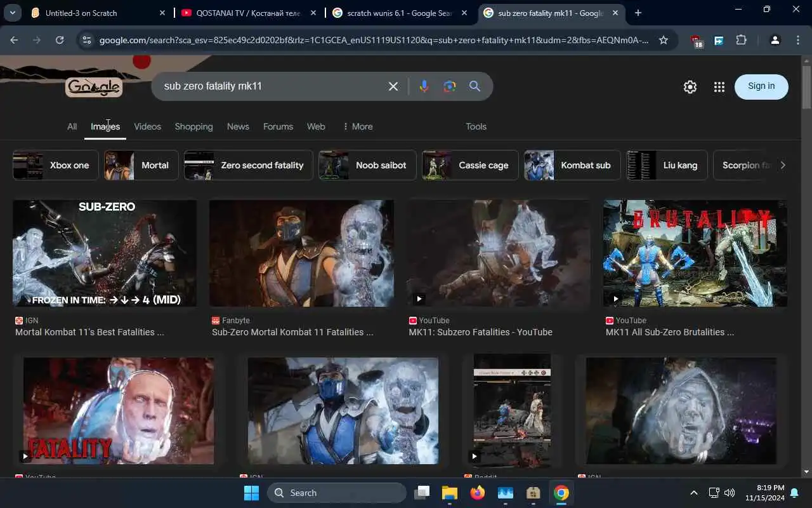Select the Mortal filter chip
The height and width of the screenshot is (508, 812).
coord(141,165)
